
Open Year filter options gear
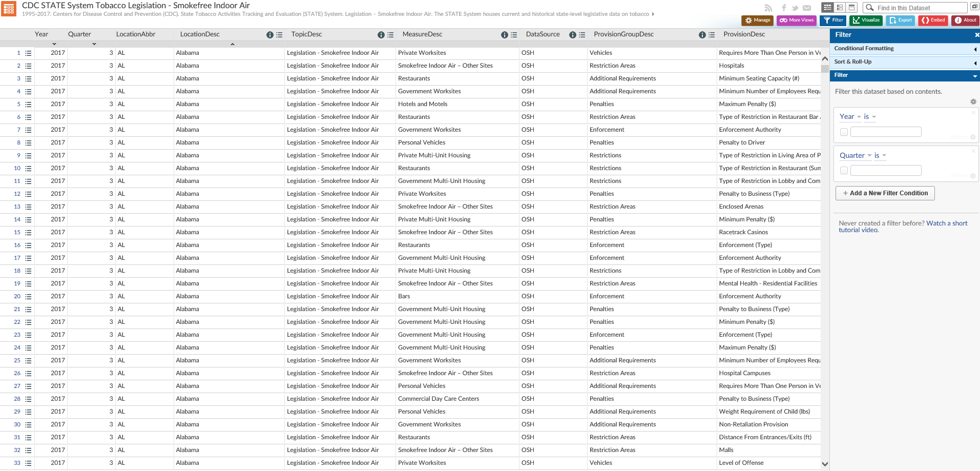(972, 137)
